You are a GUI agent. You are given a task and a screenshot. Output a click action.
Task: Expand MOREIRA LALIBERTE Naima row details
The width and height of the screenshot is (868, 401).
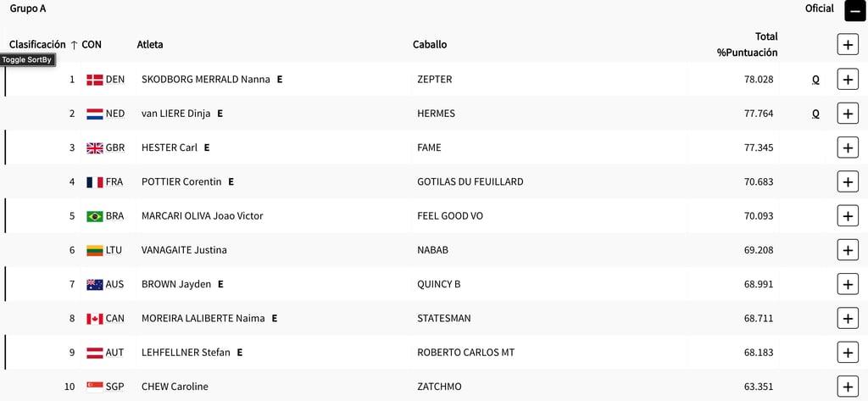(848, 318)
